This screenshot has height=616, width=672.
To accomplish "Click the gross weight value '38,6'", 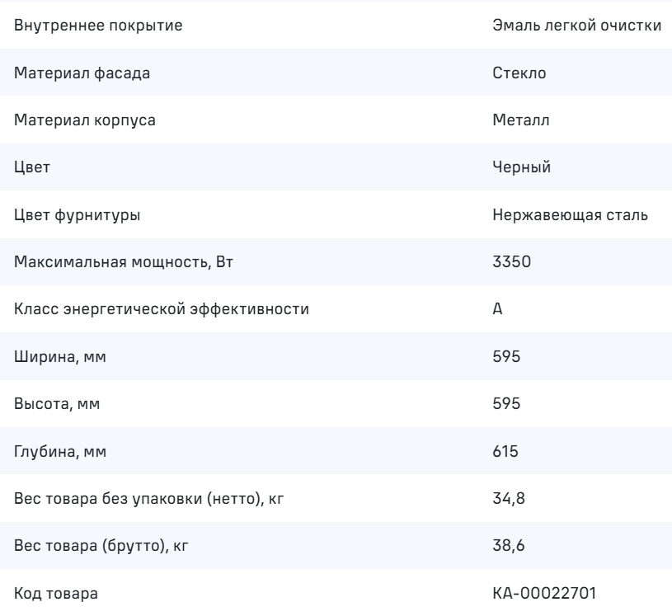I will [x=505, y=548].
